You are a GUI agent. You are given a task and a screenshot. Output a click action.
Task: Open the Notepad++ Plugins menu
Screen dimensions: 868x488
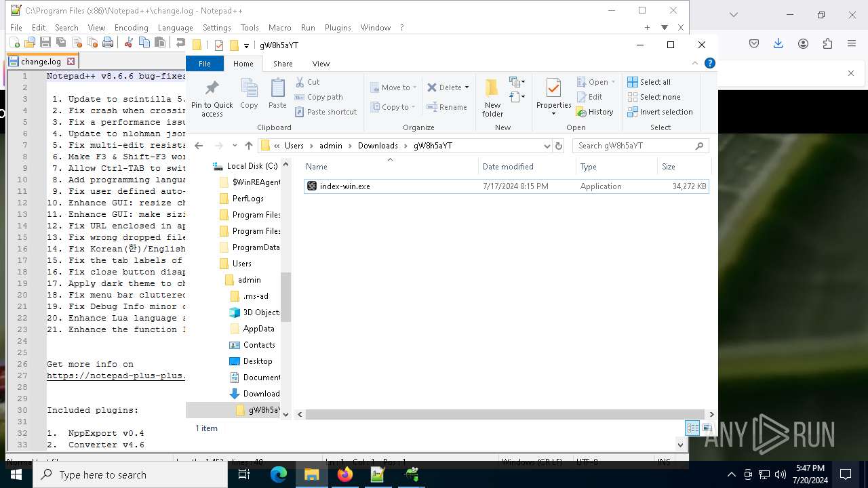click(x=338, y=28)
